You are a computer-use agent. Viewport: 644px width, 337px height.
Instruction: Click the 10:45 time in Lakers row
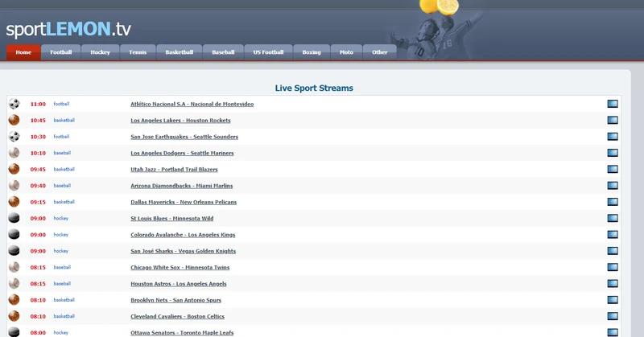click(38, 121)
